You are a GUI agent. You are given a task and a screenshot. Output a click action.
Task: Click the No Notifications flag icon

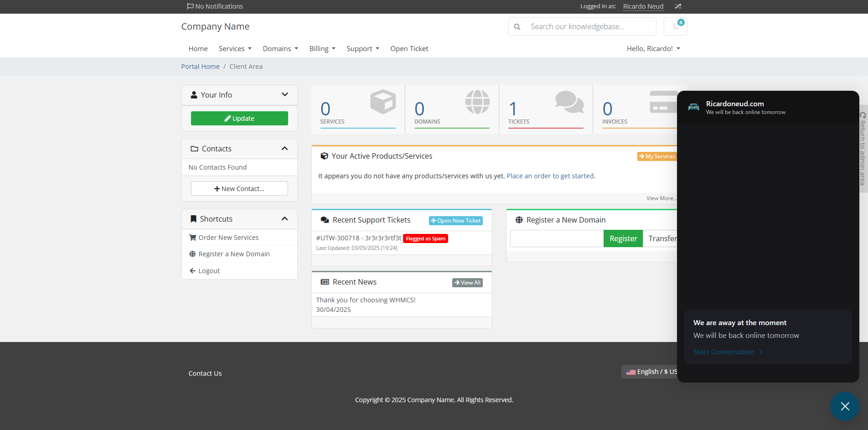(x=190, y=6)
